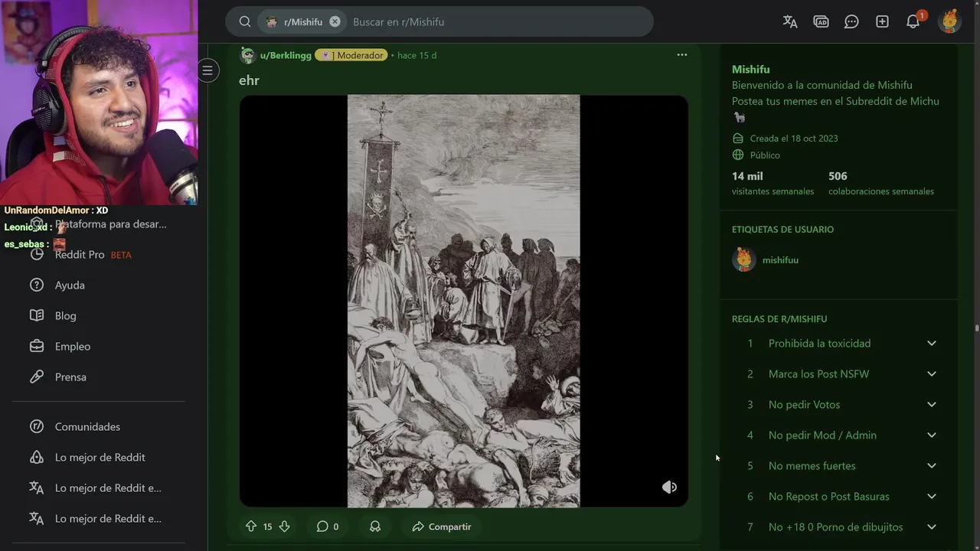Click the Creada el 18 oct 2023 text

click(x=793, y=139)
